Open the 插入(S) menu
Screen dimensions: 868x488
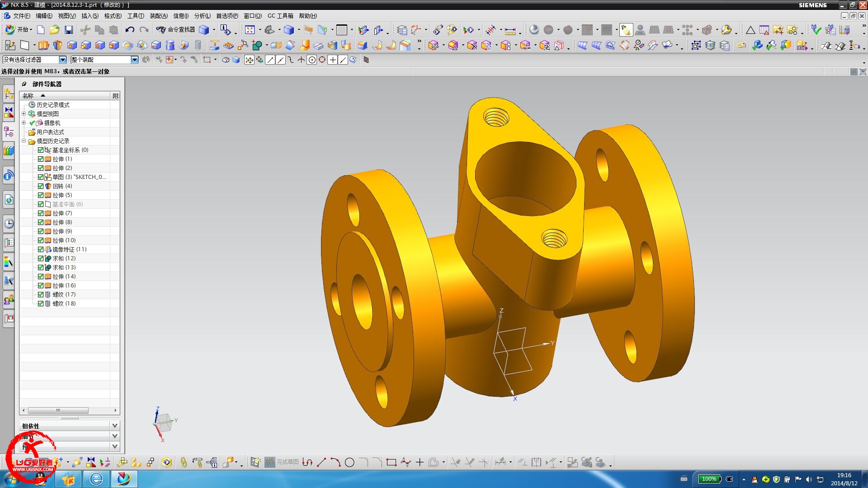[x=90, y=16]
